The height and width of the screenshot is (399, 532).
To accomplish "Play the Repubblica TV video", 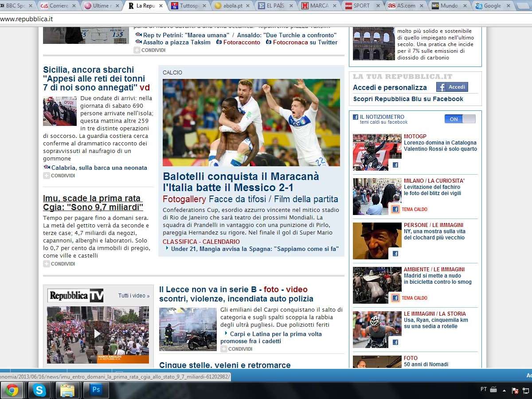I will [x=98, y=333].
